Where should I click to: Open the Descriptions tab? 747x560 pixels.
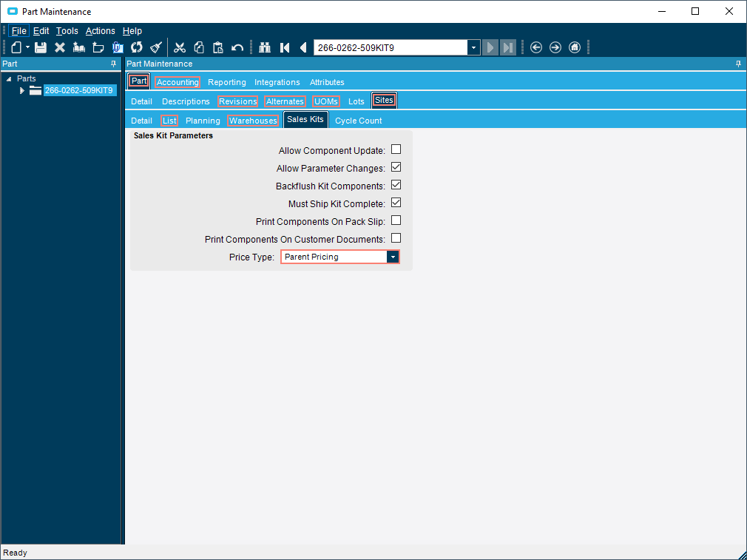186,101
